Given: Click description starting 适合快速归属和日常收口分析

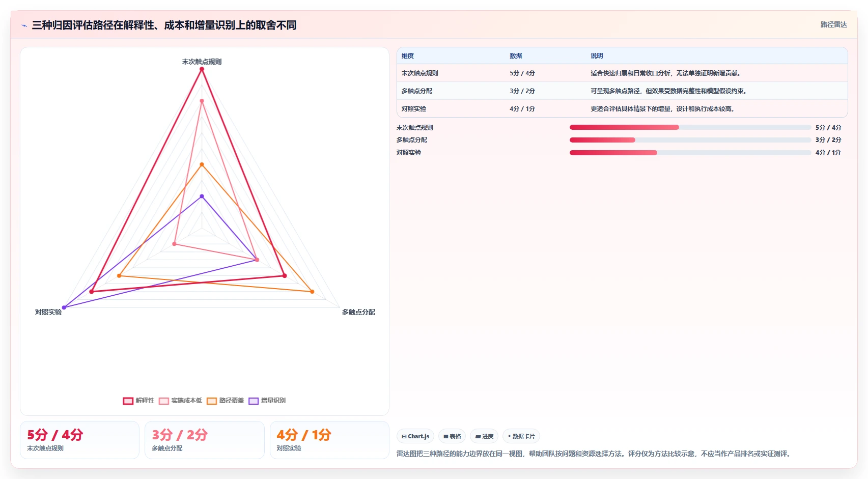Looking at the screenshot, I should coord(666,73).
